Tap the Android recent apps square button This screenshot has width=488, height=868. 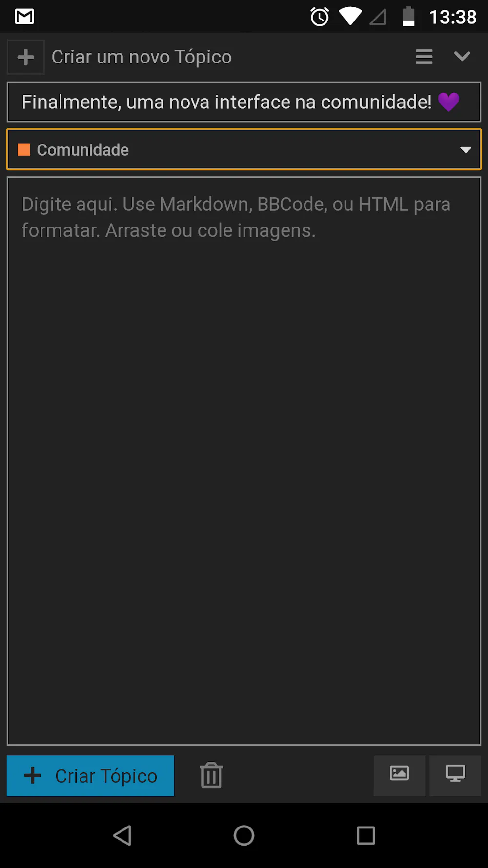[366, 835]
